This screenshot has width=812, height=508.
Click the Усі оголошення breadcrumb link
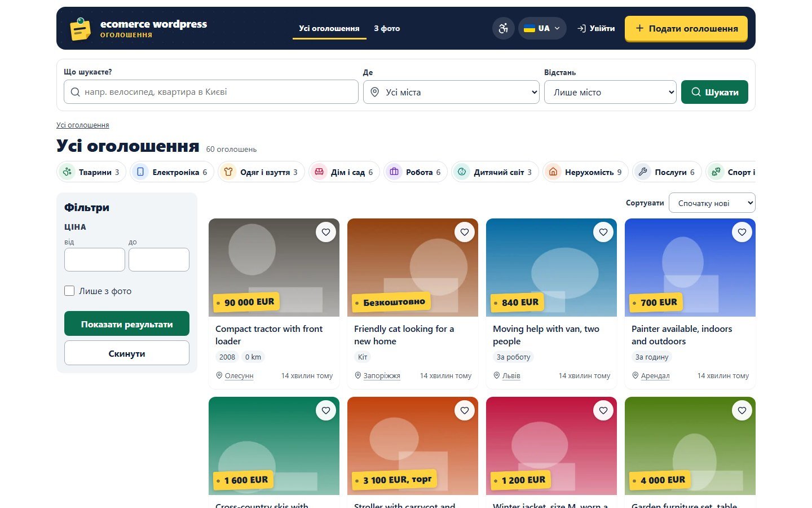83,125
